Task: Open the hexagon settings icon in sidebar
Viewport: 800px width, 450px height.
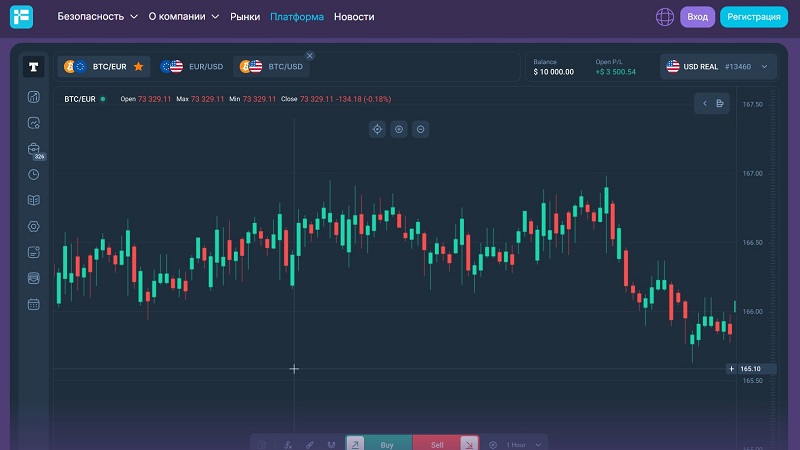Action: pyautogui.click(x=34, y=226)
